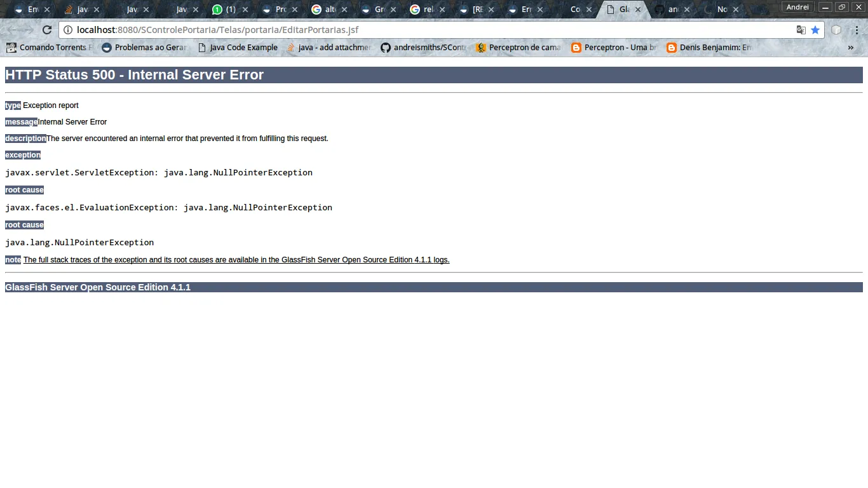Open the 'Java Code Example' bookmark
Viewport: 868px width, 488px height.
click(x=238, y=48)
